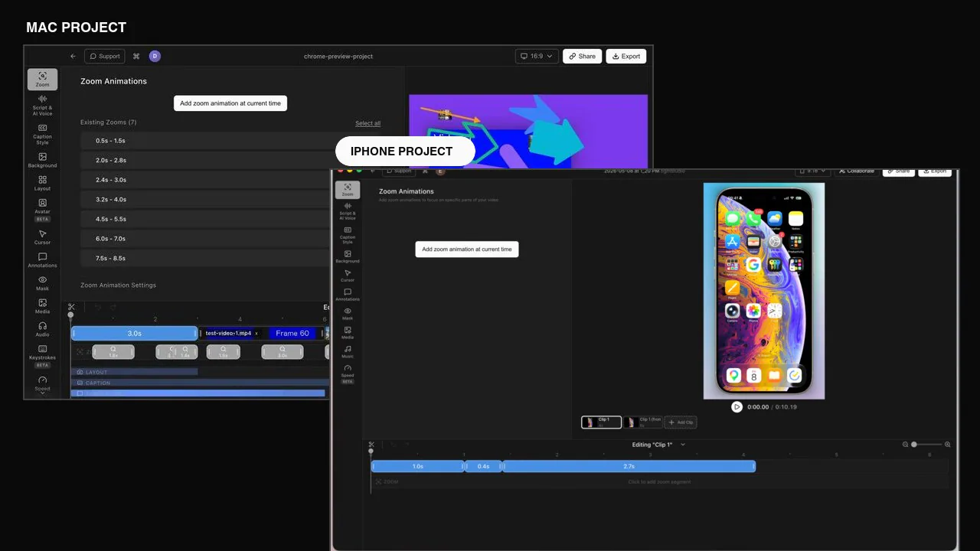The image size is (980, 551).
Task: Open Speed panel in iPhone project sidebar
Action: [x=348, y=373]
